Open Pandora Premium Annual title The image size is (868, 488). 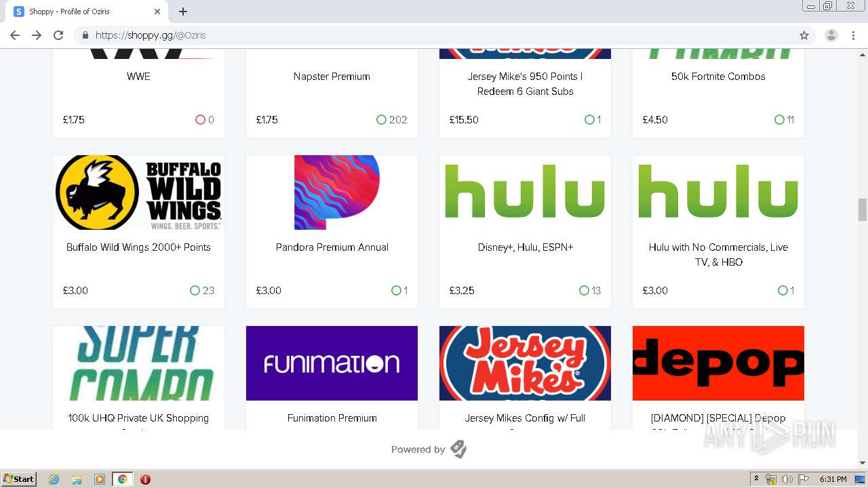pyautogui.click(x=332, y=247)
